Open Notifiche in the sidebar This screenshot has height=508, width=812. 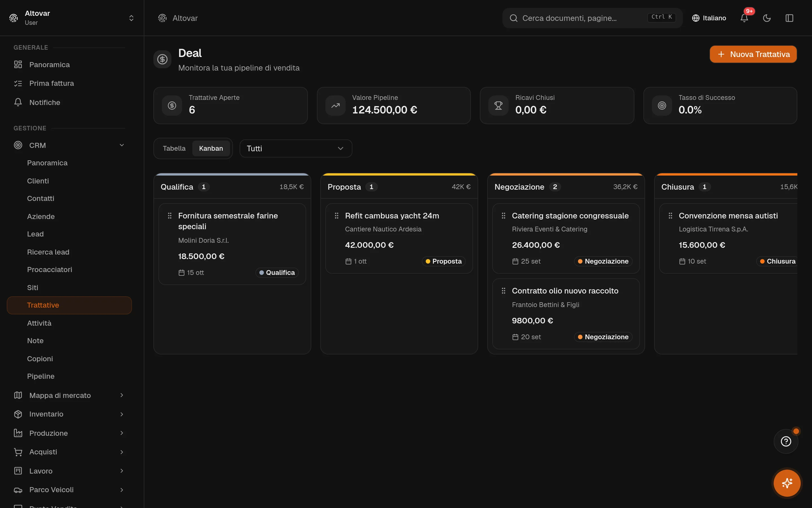click(69, 102)
